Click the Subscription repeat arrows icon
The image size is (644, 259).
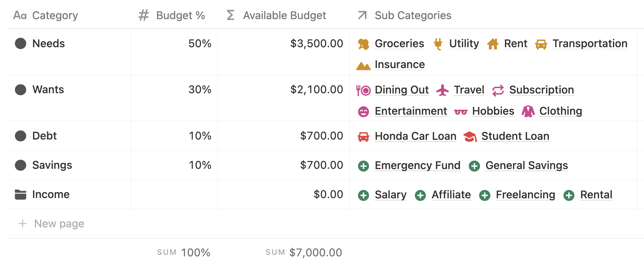498,90
